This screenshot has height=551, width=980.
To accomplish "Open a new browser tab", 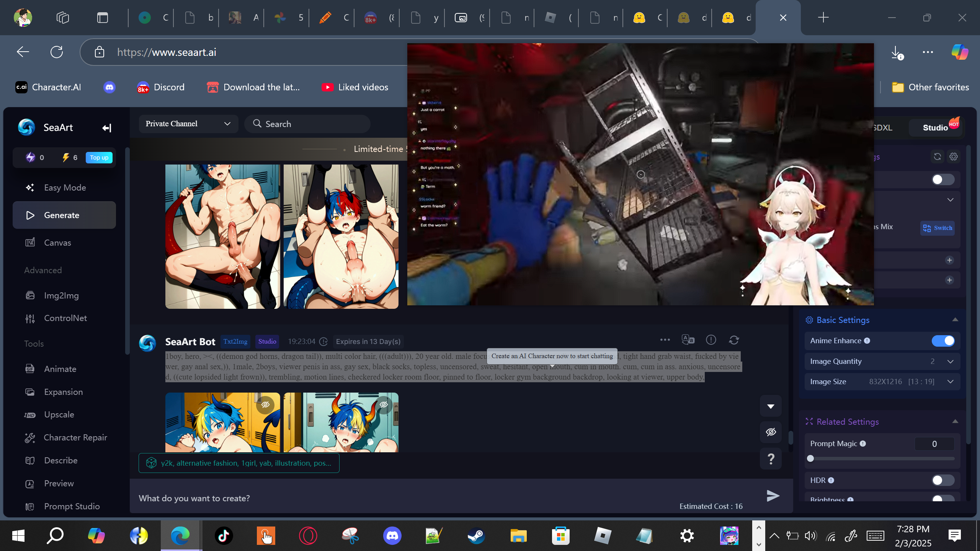I will coord(823,18).
